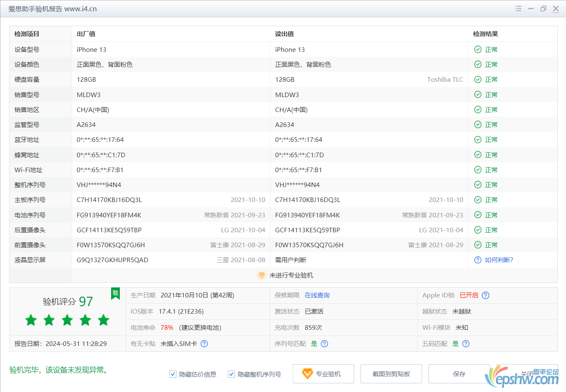Screen dimensions: 566x392
Task: Open the 如何判断? link
Action: (x=499, y=260)
